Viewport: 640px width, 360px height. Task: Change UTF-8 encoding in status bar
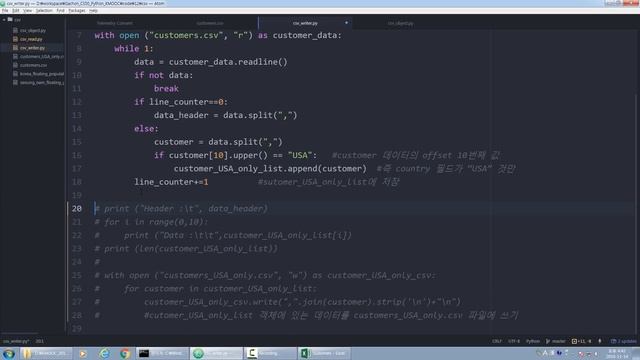pos(514,341)
